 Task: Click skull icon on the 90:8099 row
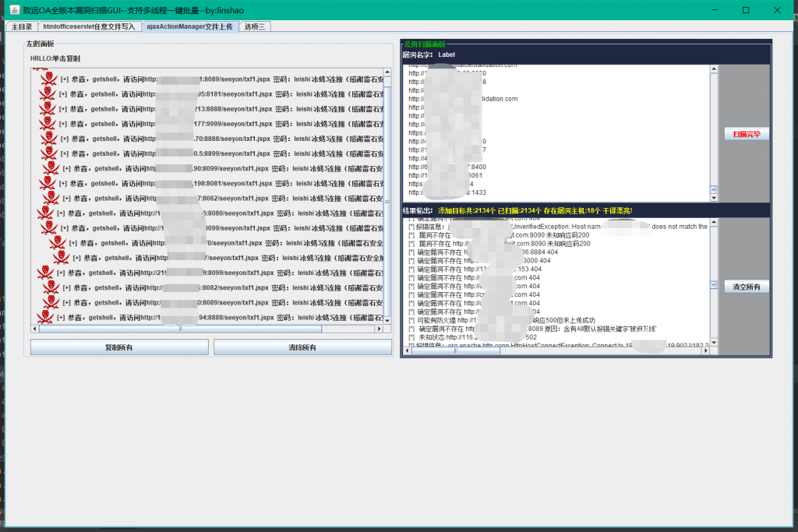(51, 168)
